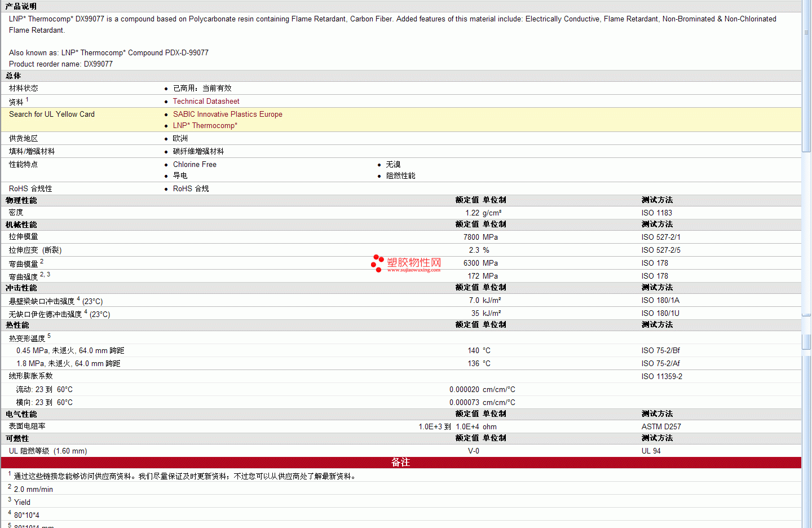
Task: Select the test method ISO 527-2/1
Action: click(x=661, y=237)
